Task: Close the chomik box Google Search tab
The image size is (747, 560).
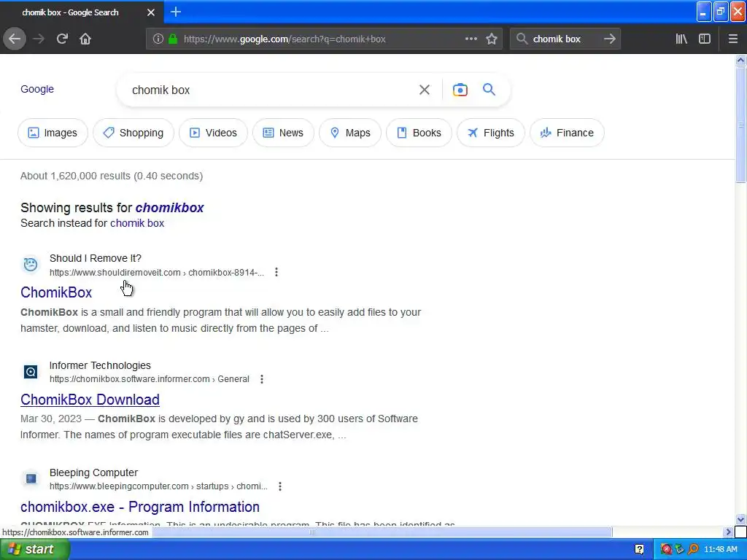Action: point(150,12)
